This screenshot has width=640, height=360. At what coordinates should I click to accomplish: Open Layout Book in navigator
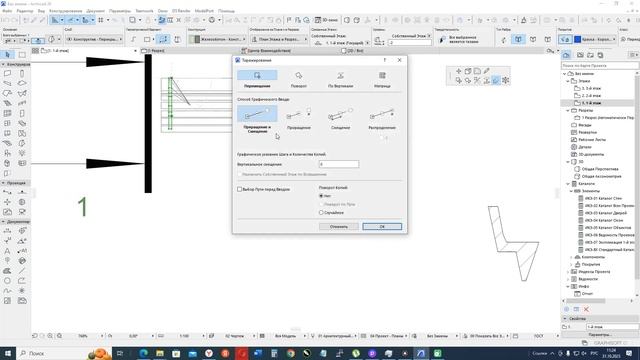pos(590,55)
